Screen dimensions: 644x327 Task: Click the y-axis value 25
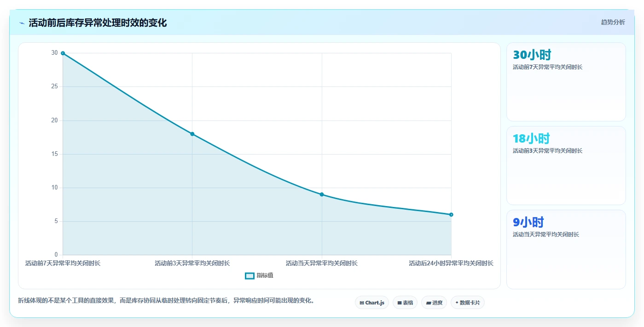[x=54, y=86]
